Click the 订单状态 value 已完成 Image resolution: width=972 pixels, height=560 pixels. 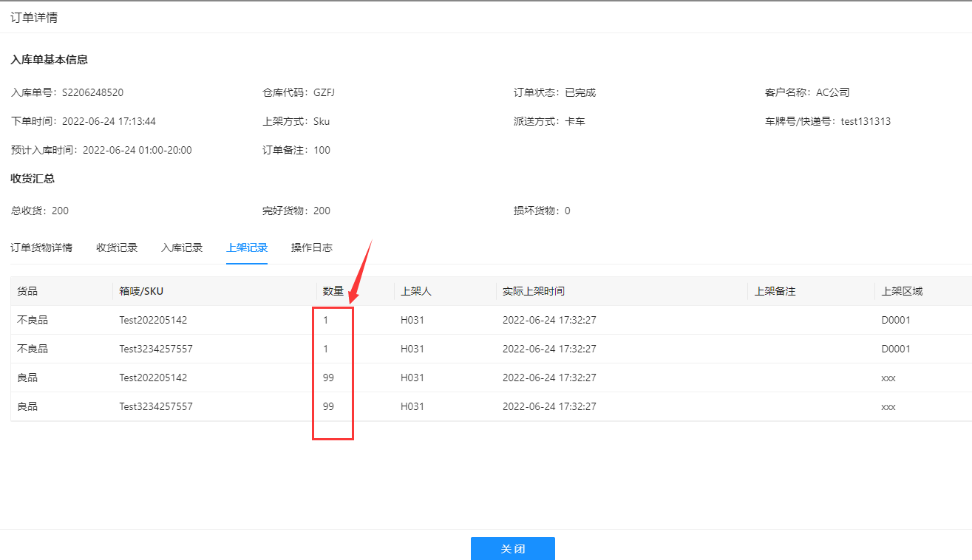pos(580,92)
